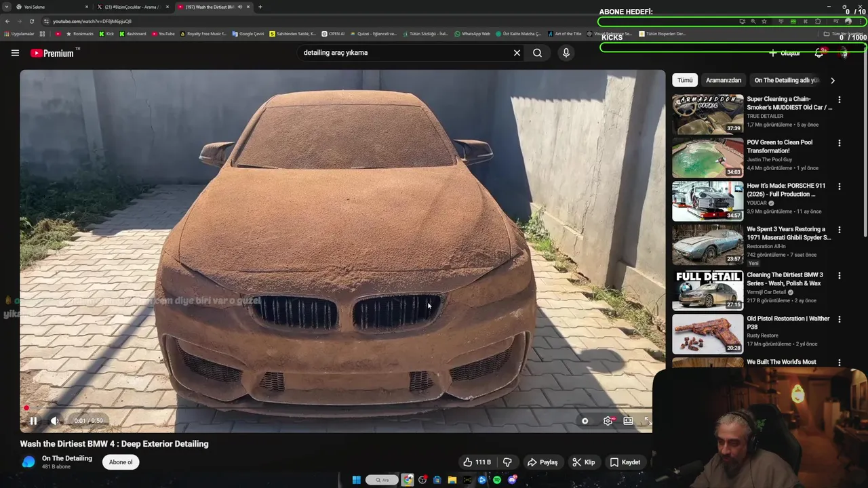Image resolution: width=868 pixels, height=488 pixels.
Task: Save video with Kaydet
Action: pos(625,462)
